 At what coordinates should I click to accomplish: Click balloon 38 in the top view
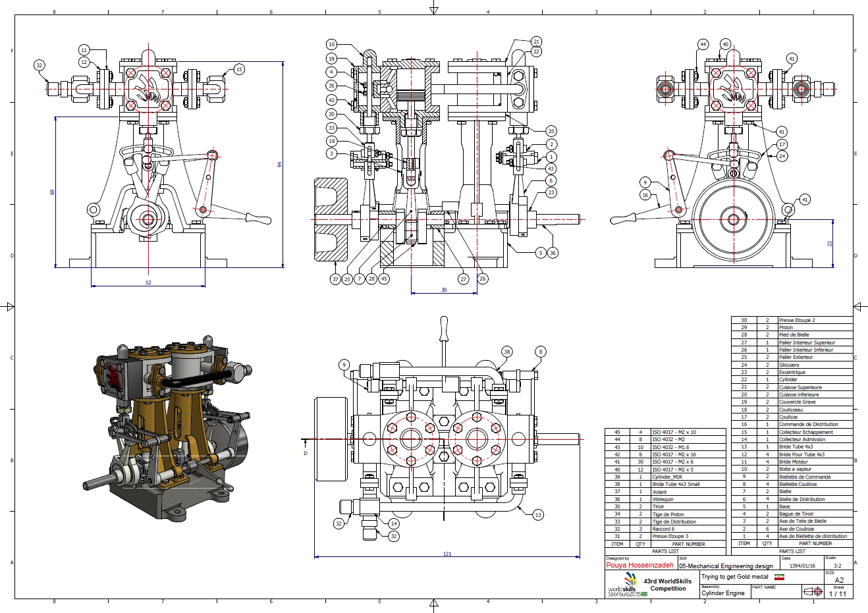(x=506, y=352)
